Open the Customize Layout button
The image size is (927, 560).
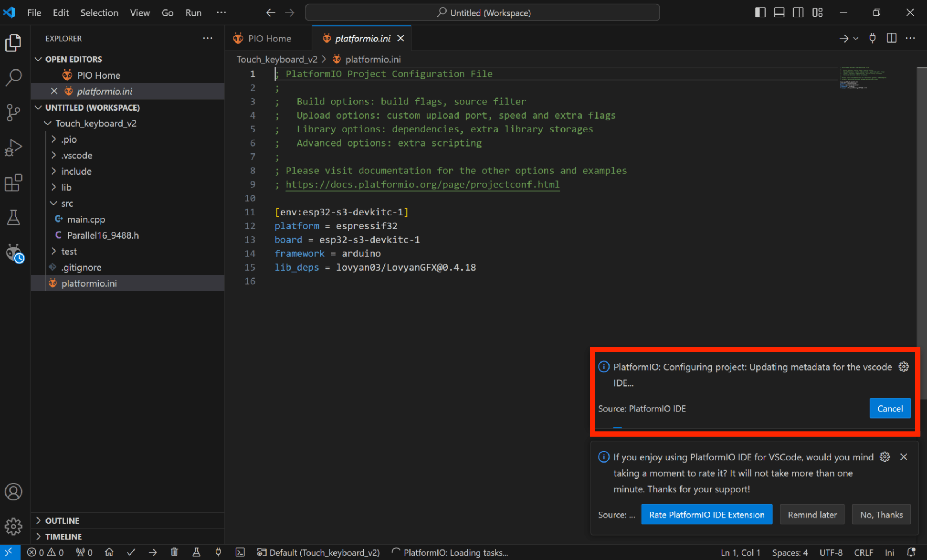point(817,12)
